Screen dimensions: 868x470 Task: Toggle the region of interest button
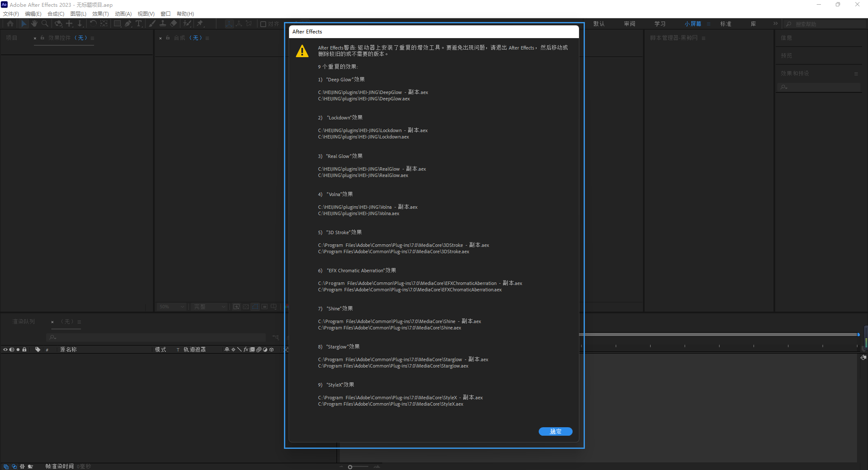coord(264,307)
